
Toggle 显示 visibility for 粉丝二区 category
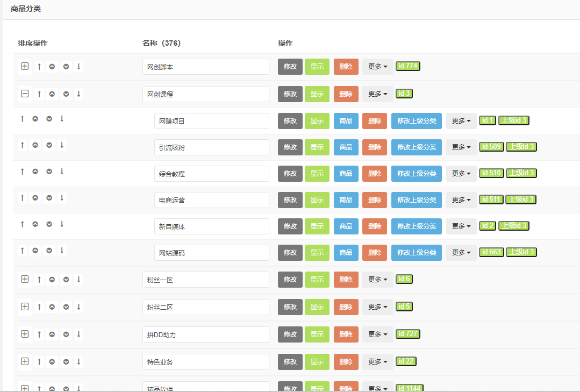tap(317, 307)
